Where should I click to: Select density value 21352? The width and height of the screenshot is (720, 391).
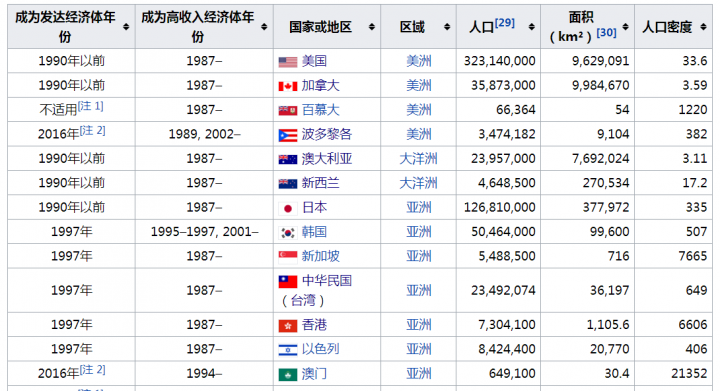[x=689, y=374]
